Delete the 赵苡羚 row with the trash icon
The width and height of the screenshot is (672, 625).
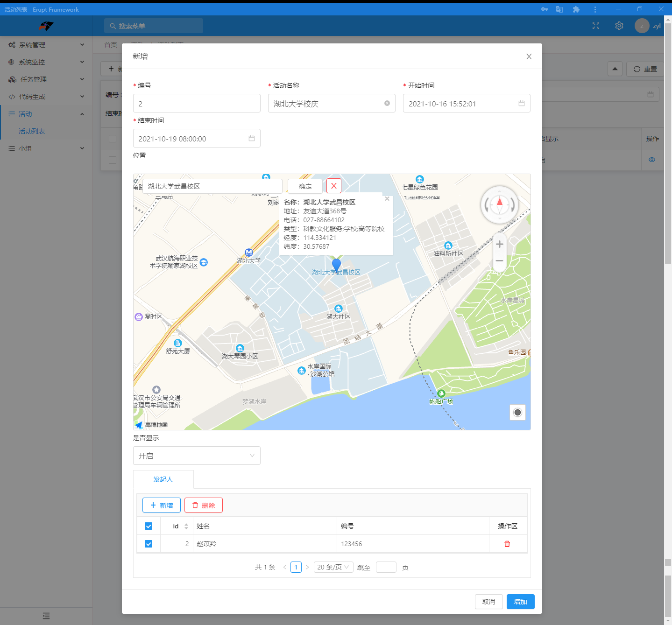click(x=507, y=544)
